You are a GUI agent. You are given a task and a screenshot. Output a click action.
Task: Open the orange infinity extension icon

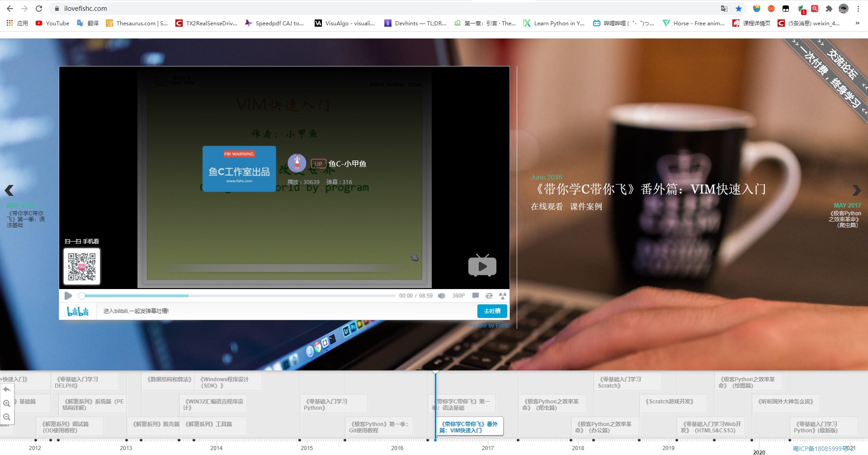771,9
